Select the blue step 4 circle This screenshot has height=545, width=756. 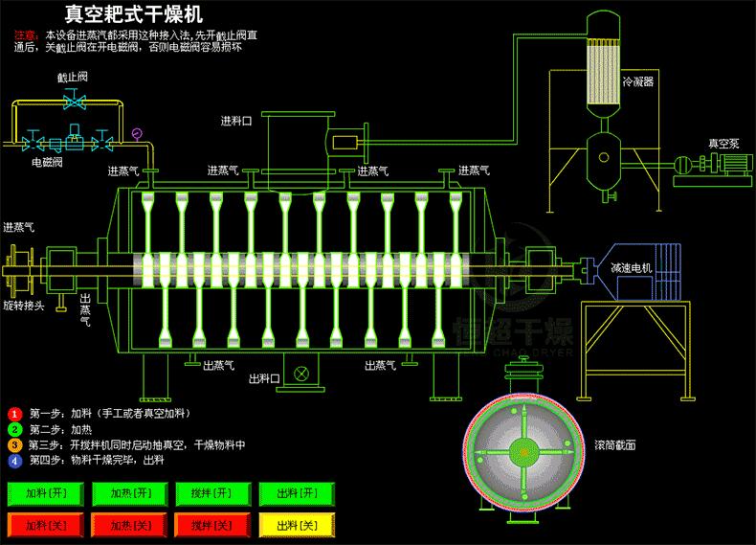15,461
